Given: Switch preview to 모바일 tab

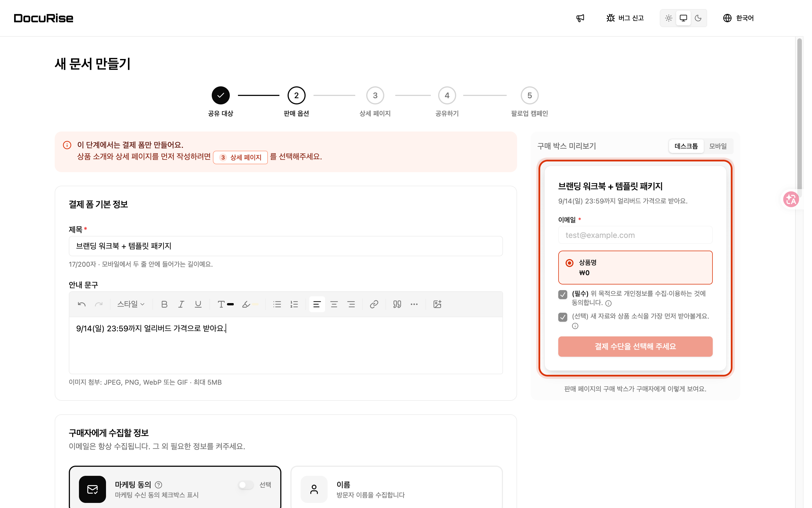Looking at the screenshot, I should tap(718, 146).
